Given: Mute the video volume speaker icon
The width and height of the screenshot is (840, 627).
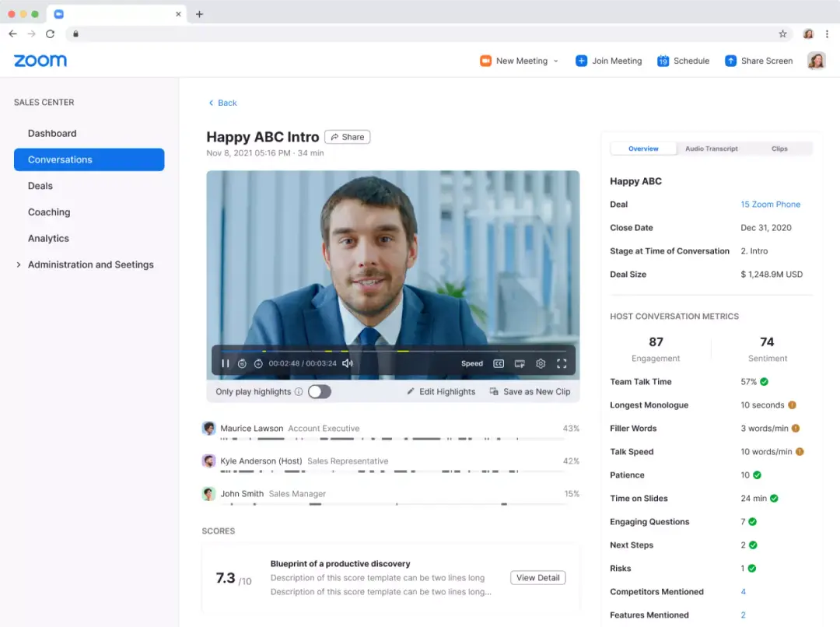Looking at the screenshot, I should click(348, 363).
